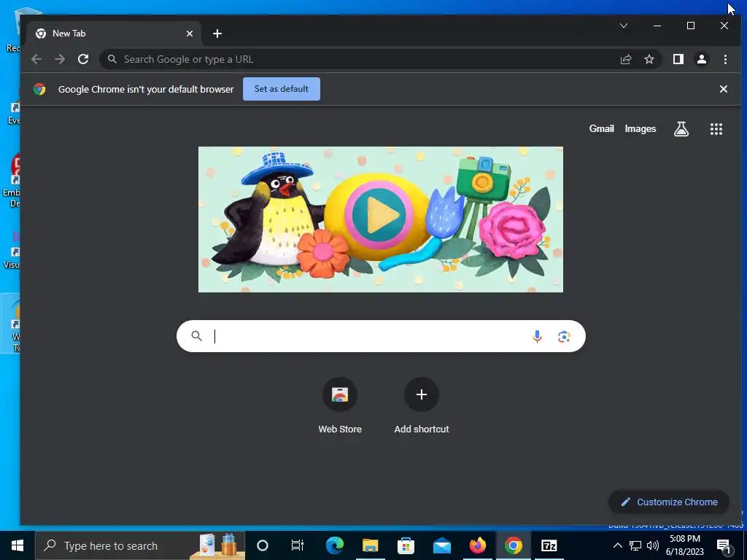Reload the page with the refresh icon
This screenshot has height=560, width=747.
(x=83, y=59)
